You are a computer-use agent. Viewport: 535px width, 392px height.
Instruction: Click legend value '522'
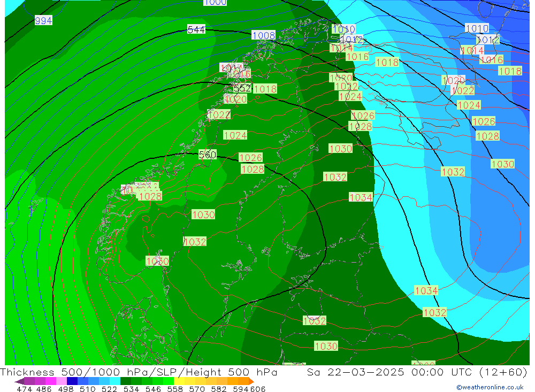click(x=109, y=389)
